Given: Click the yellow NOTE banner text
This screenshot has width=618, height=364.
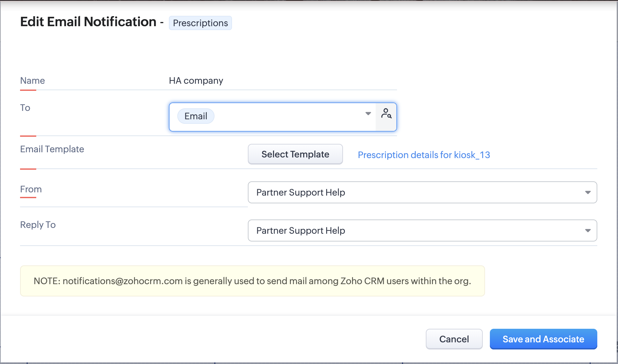Looking at the screenshot, I should click(252, 281).
